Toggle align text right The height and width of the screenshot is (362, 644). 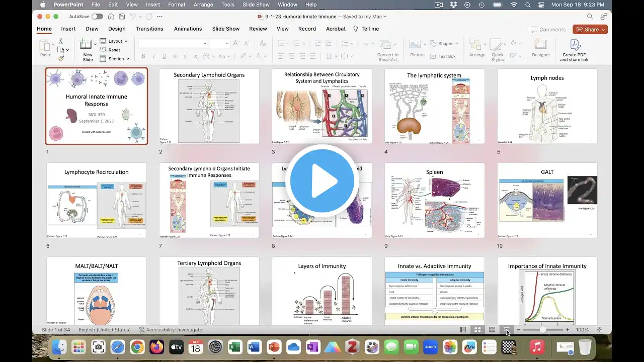302,56
